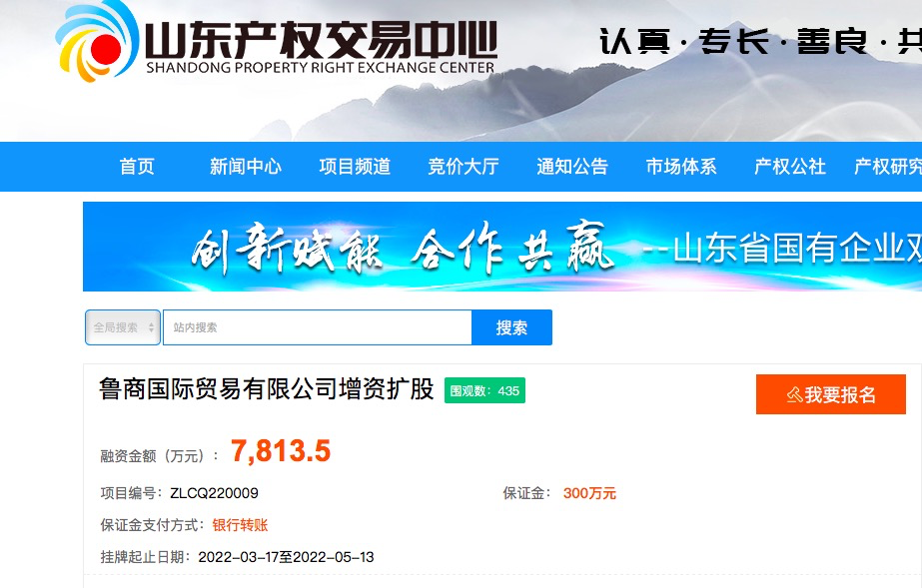This screenshot has width=922, height=588.
Task: Click the project title 鲁商国际贸易有限公司增资扩股
Action: coord(267,389)
